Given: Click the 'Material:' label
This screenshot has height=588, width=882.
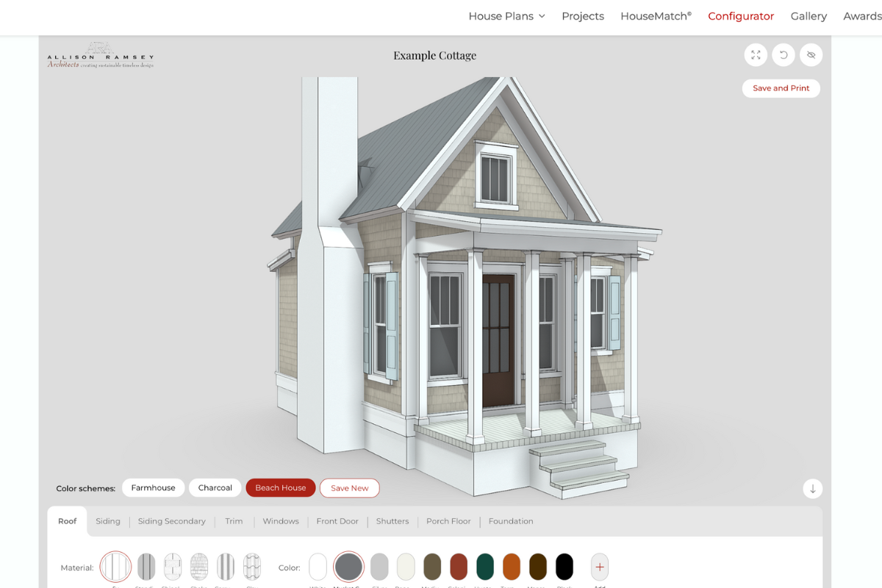Looking at the screenshot, I should 77,568.
